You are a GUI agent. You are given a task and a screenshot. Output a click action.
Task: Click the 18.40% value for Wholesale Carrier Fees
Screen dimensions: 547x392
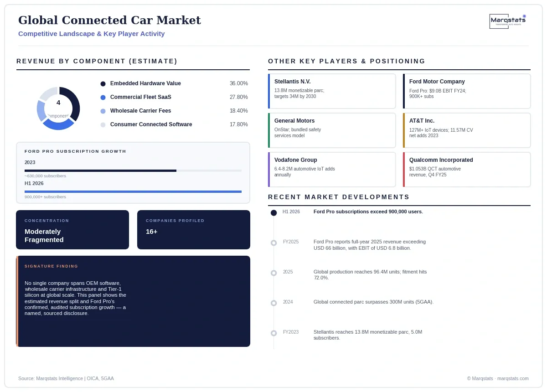[x=239, y=111]
